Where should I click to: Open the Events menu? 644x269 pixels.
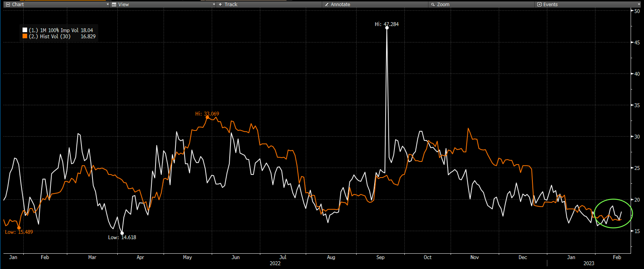[x=550, y=5]
